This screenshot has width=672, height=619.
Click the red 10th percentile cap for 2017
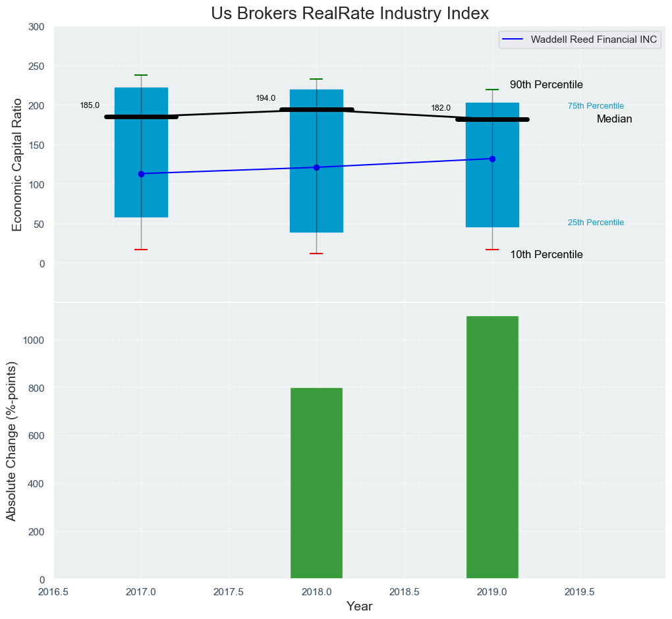click(141, 250)
